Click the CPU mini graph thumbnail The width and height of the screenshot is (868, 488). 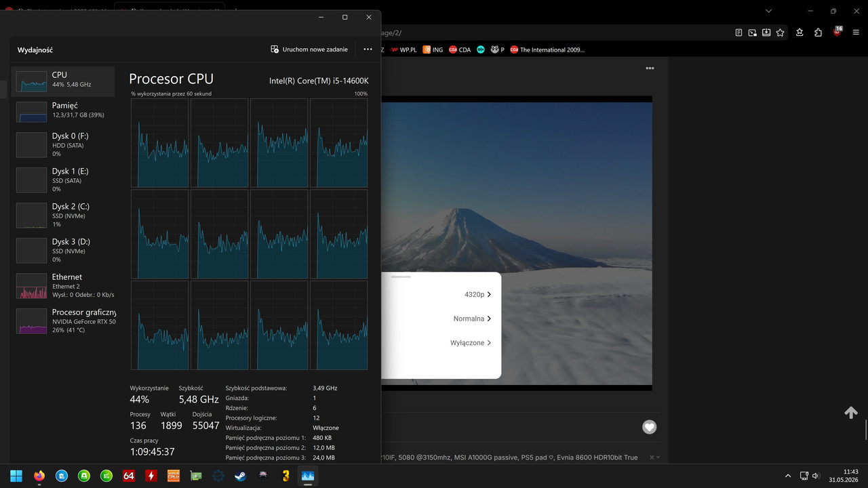(31, 81)
